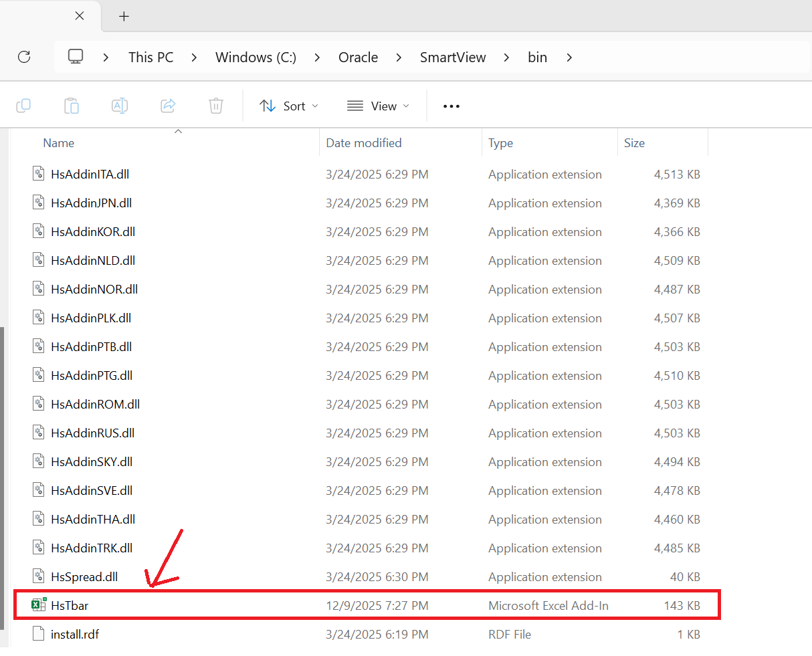Go to the SmartView folder breadcrumb

point(453,58)
